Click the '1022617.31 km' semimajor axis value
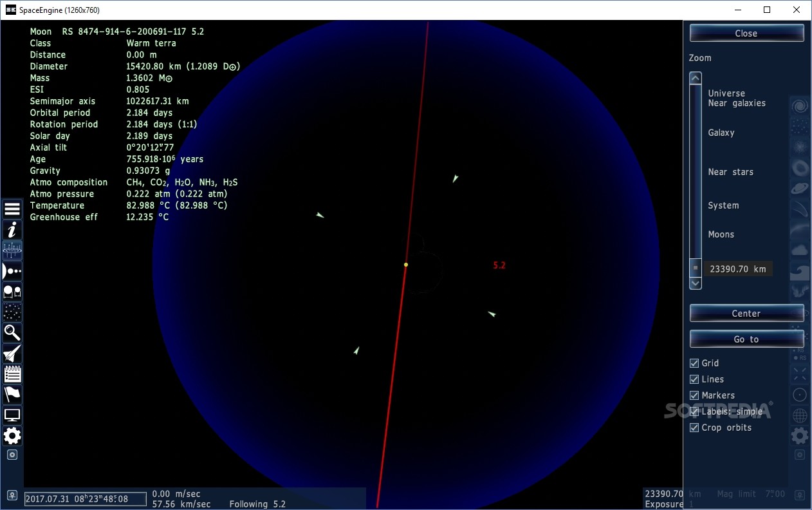 (x=158, y=101)
